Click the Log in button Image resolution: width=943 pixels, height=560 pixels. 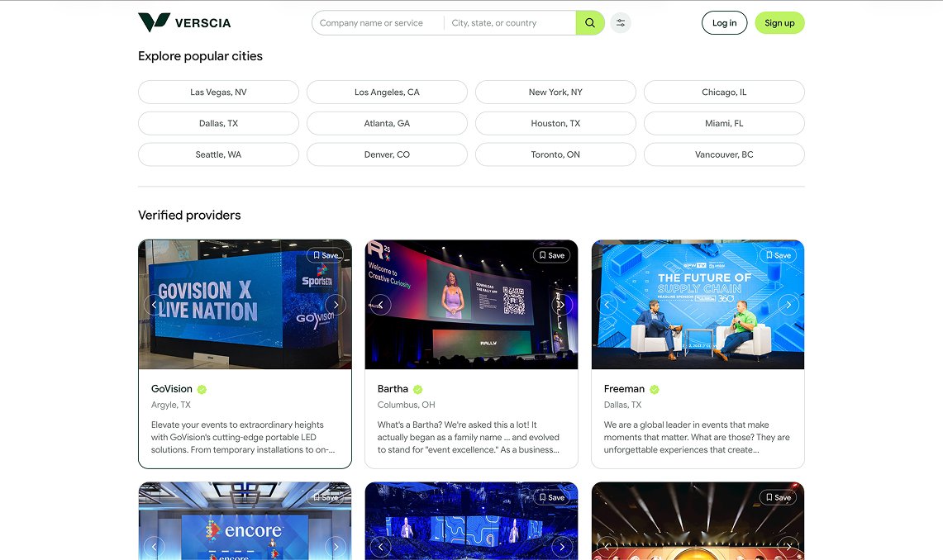[x=724, y=23]
